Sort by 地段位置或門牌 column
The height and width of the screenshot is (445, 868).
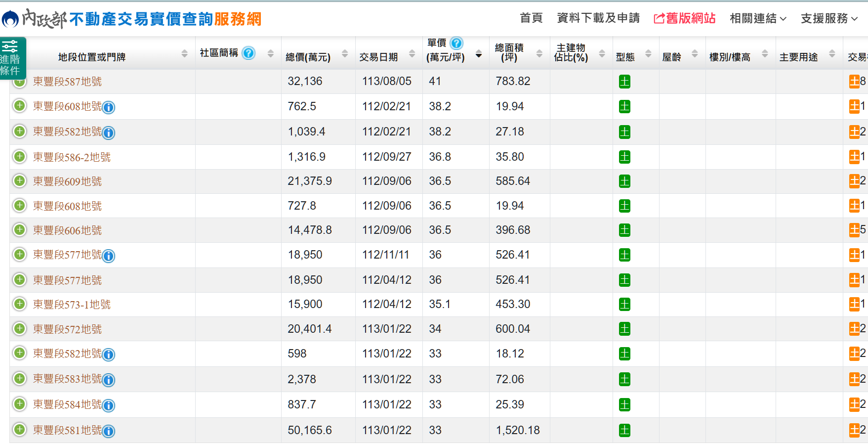(185, 53)
